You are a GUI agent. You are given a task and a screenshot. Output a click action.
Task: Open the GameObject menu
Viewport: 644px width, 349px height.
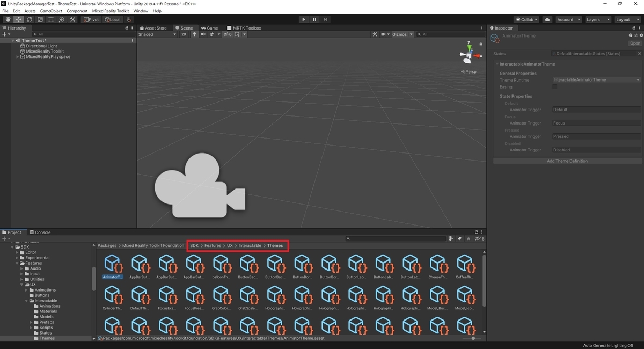click(x=52, y=11)
